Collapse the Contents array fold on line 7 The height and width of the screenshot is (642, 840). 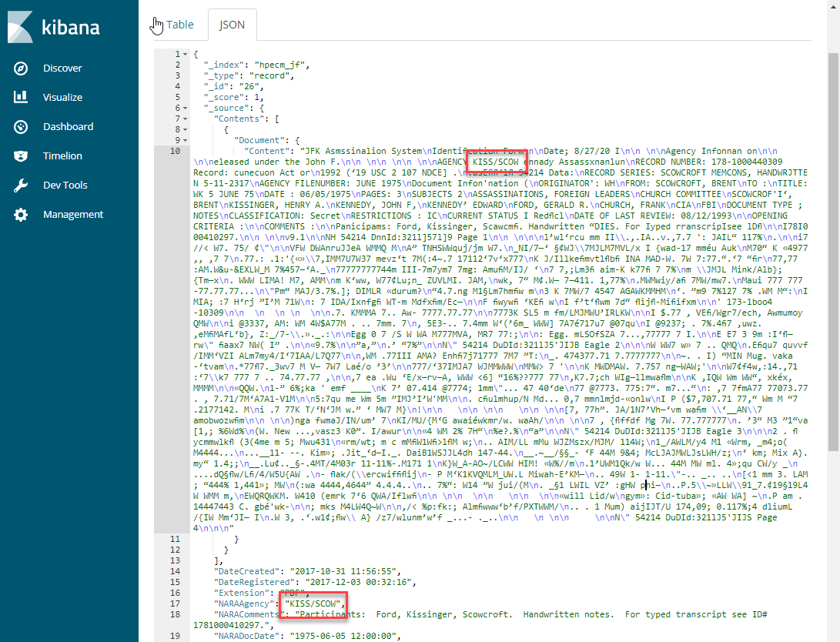coord(186,119)
